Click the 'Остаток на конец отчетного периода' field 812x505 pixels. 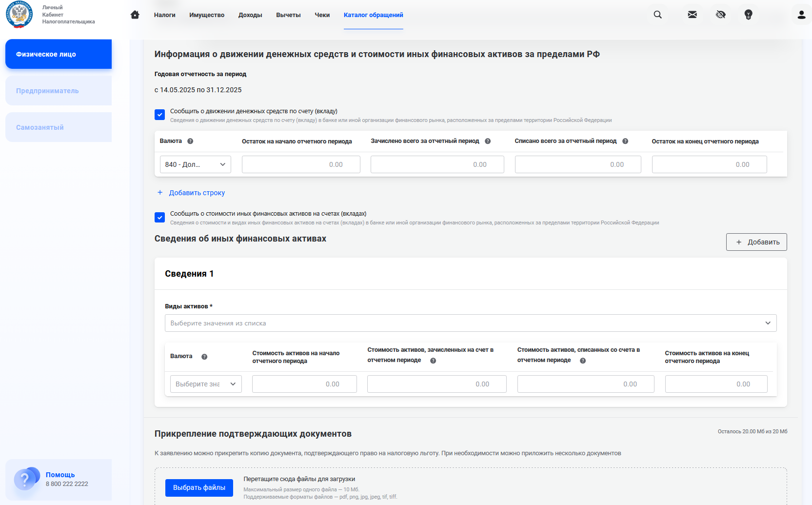pyautogui.click(x=709, y=164)
